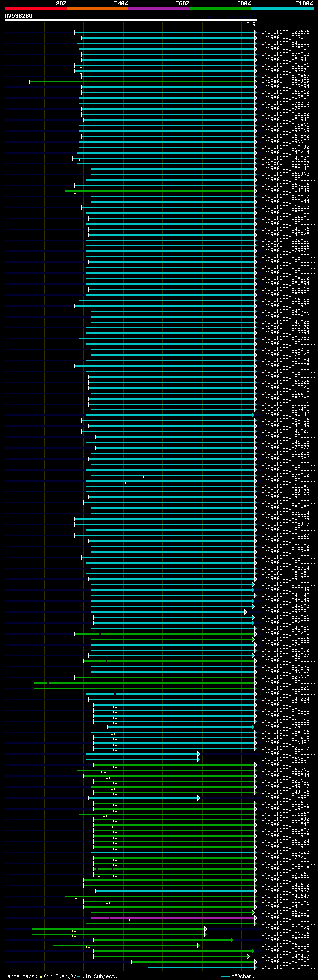
Task: Click label UniRef100_B6ST87
Action: (285, 163)
